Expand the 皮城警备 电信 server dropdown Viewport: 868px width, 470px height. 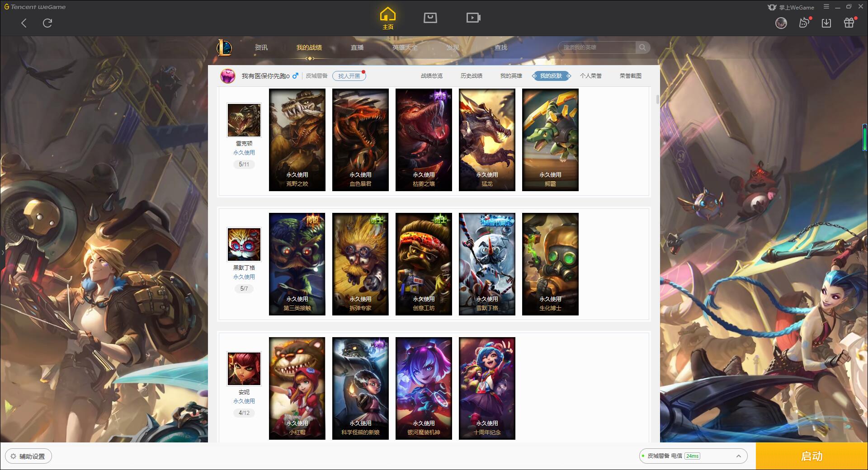(x=693, y=456)
